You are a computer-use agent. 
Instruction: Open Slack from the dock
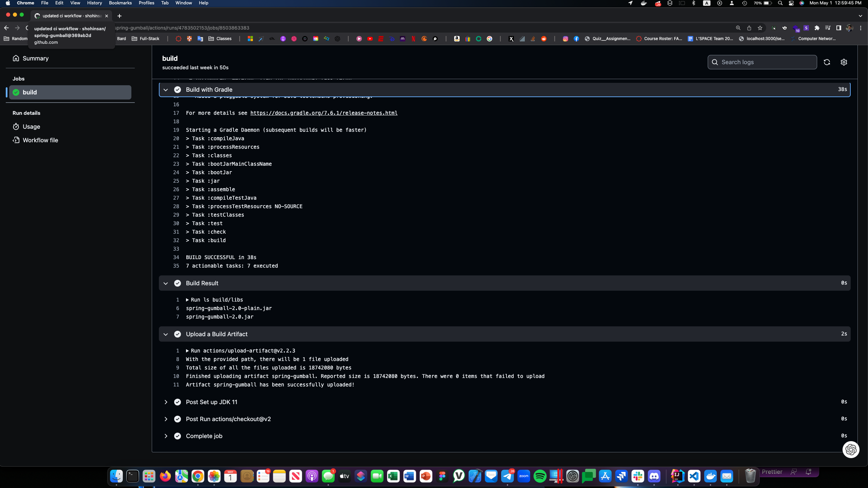click(x=638, y=476)
